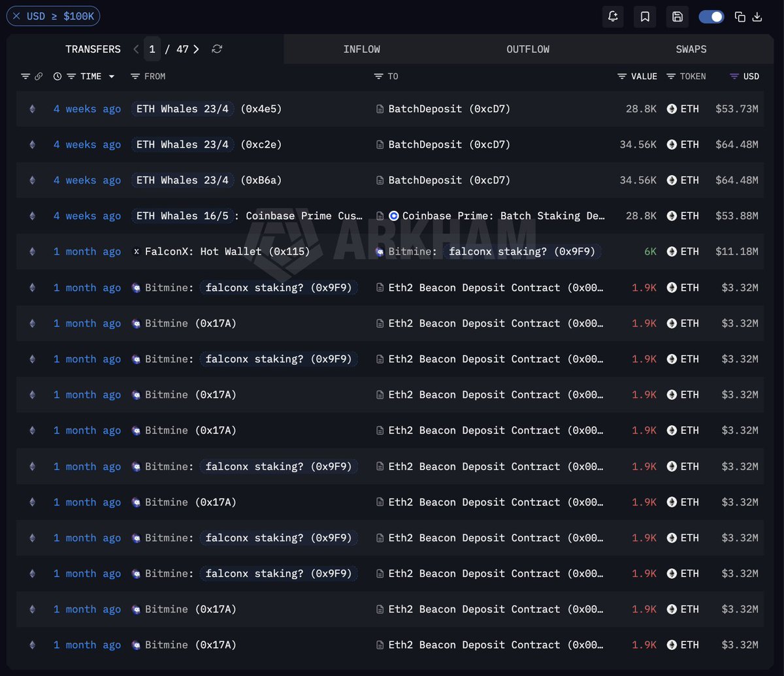
Task: Open ETH Whales 23/4 (0xB6a) sender
Action: (x=206, y=180)
